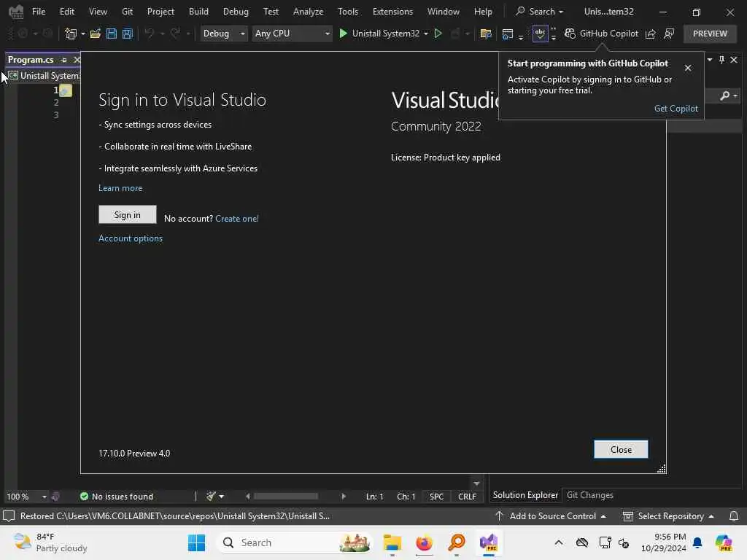Expand the New Project icon dropdown arrow
Image resolution: width=747 pixels, height=560 pixels.
pos(83,34)
